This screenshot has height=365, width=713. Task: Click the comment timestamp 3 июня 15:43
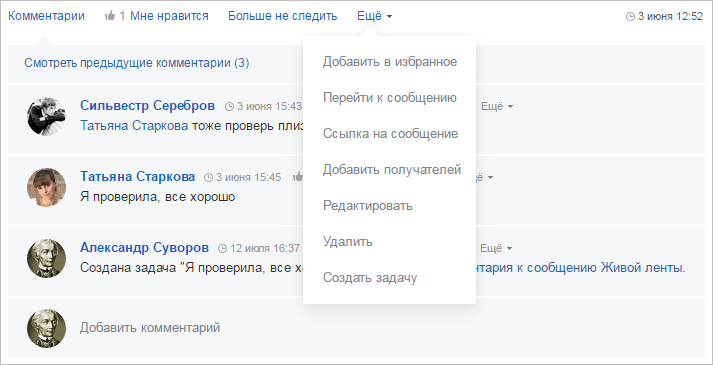coord(269,106)
